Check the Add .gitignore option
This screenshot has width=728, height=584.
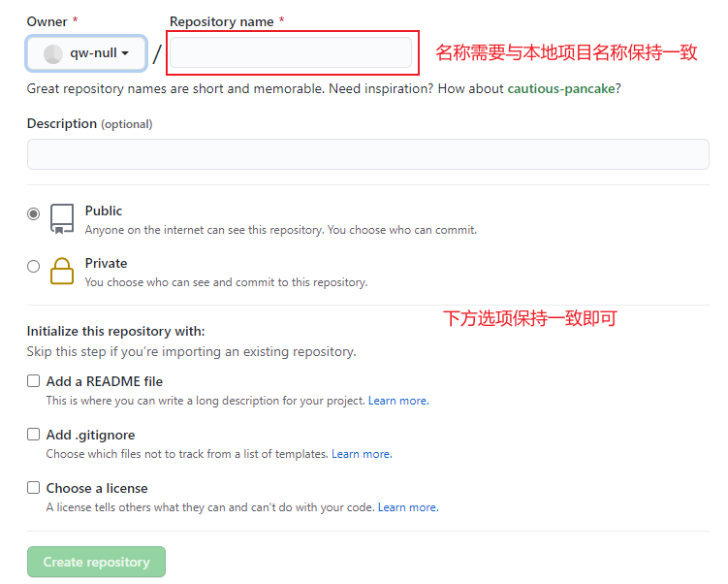pyautogui.click(x=33, y=435)
